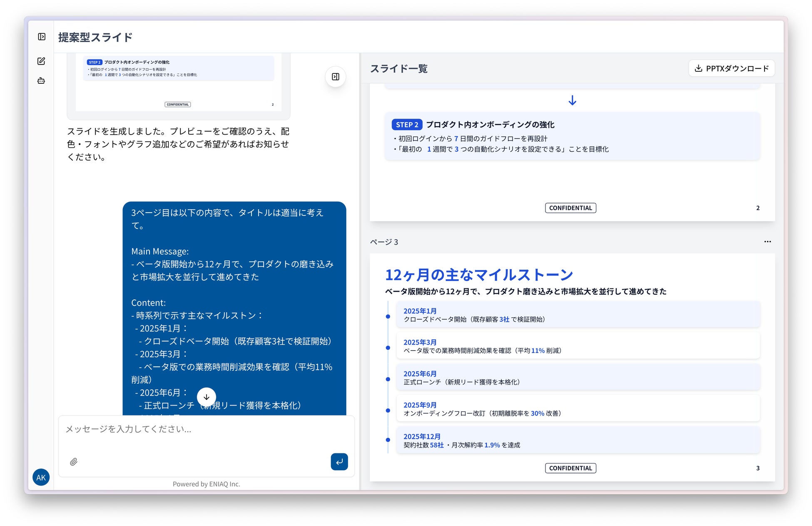
Task: Open the AK user avatar
Action: [41, 477]
